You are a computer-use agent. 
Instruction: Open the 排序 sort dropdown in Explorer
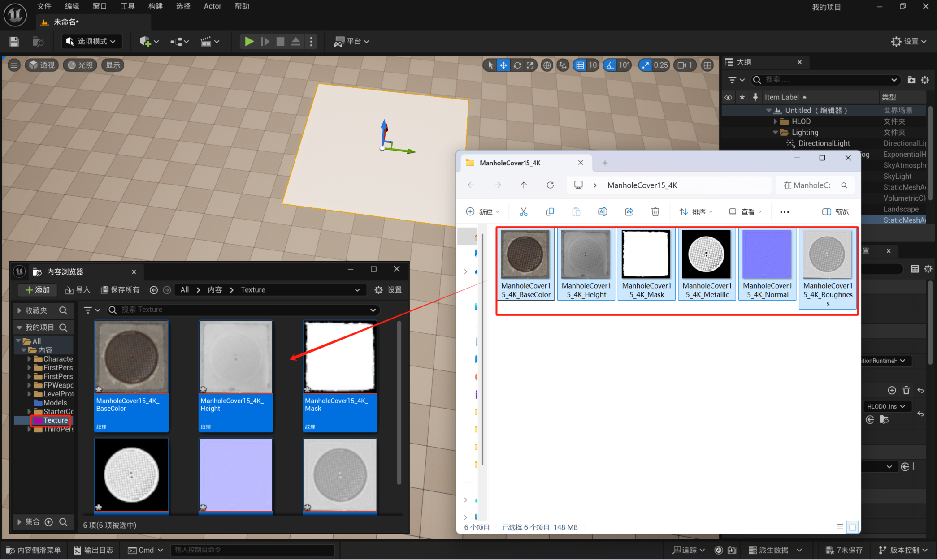[696, 212]
